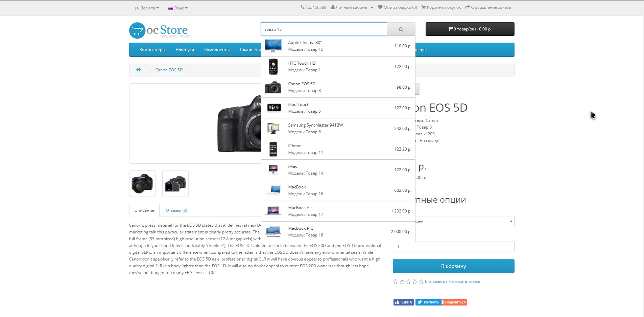Open Компоненты menu category

(217, 50)
